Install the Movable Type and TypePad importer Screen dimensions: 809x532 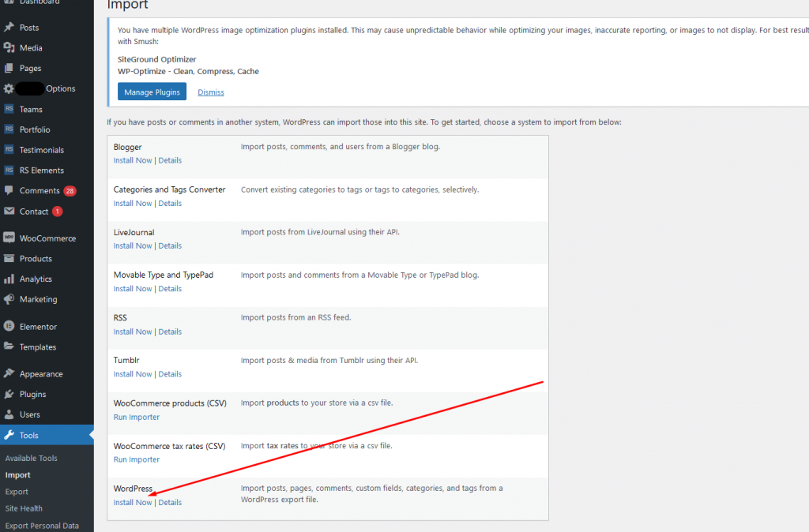[x=133, y=289]
